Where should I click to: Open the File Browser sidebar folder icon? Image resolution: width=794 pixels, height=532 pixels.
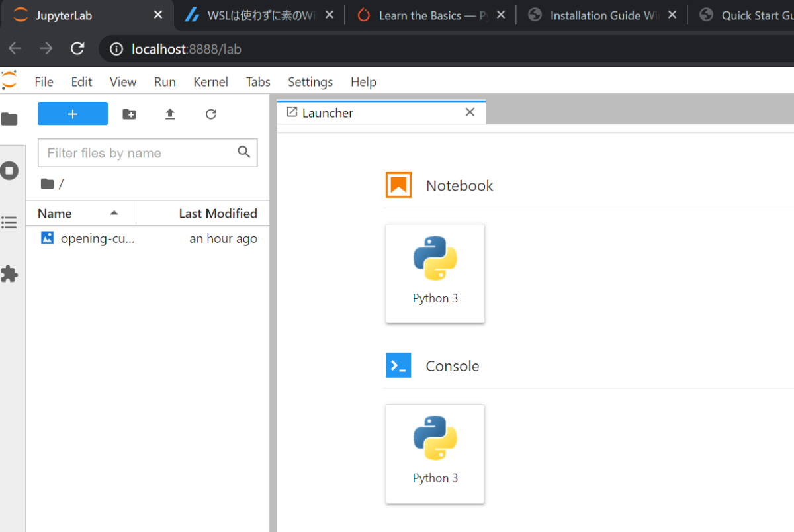click(x=9, y=119)
